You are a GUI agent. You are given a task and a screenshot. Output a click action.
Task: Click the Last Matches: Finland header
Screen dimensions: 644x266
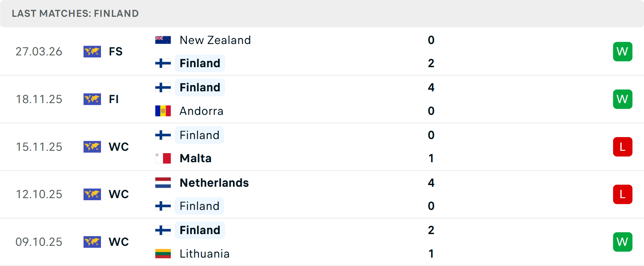click(x=75, y=13)
